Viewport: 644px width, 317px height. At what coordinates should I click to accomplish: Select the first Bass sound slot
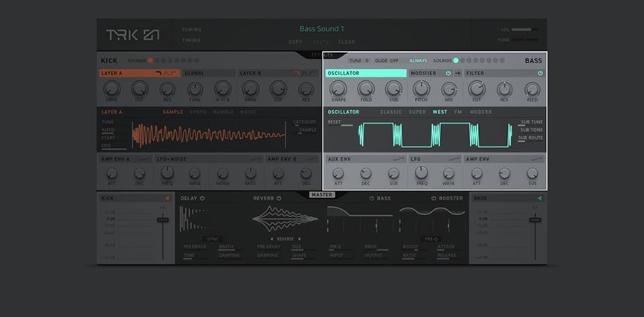455,60
